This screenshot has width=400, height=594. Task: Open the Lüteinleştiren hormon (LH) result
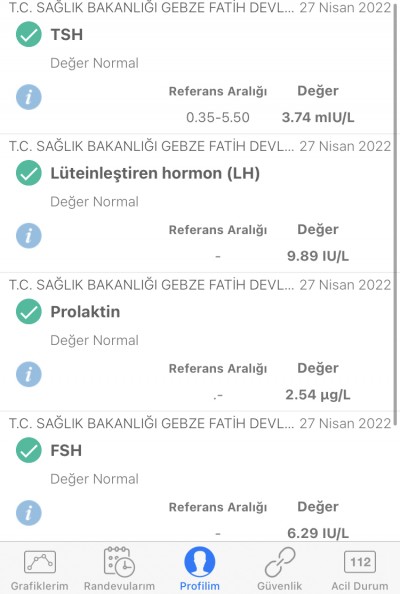[155, 173]
